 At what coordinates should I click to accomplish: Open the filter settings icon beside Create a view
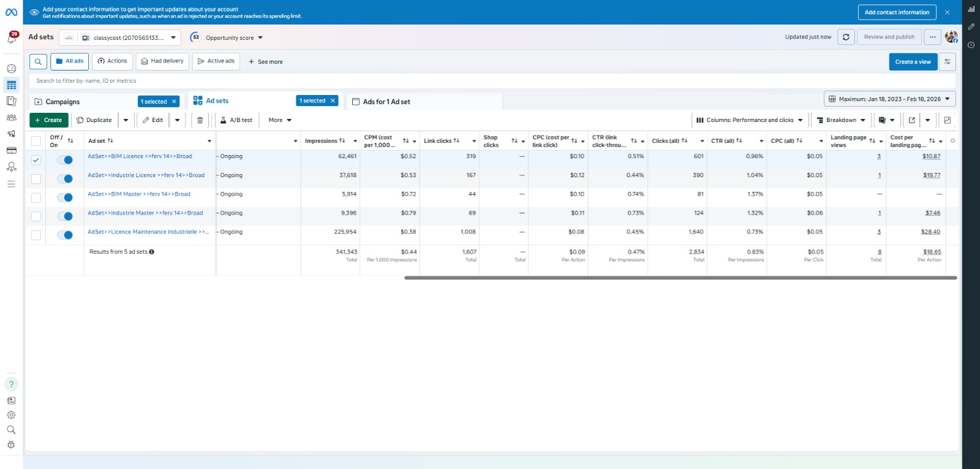click(x=948, y=62)
